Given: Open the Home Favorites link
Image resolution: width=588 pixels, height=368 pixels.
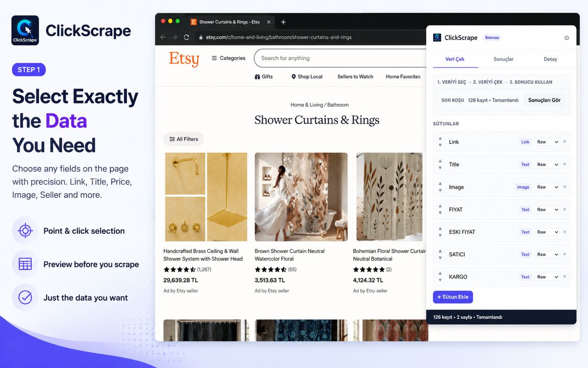Looking at the screenshot, I should point(403,77).
